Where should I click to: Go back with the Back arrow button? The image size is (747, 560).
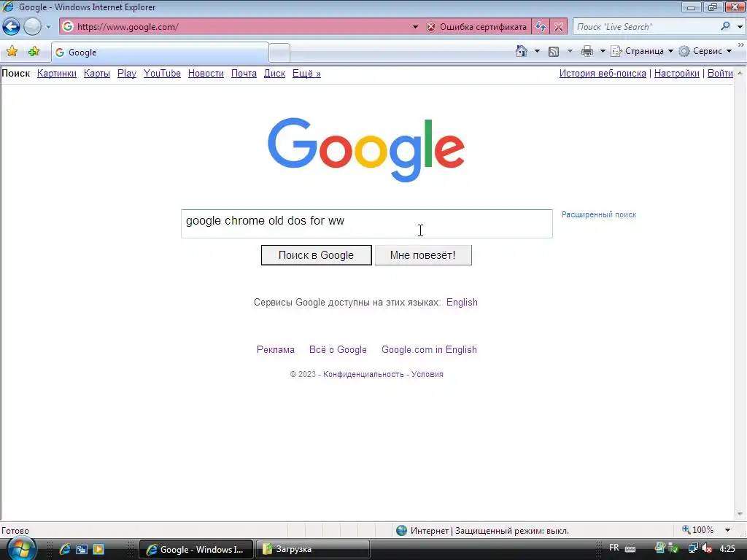coord(12,27)
